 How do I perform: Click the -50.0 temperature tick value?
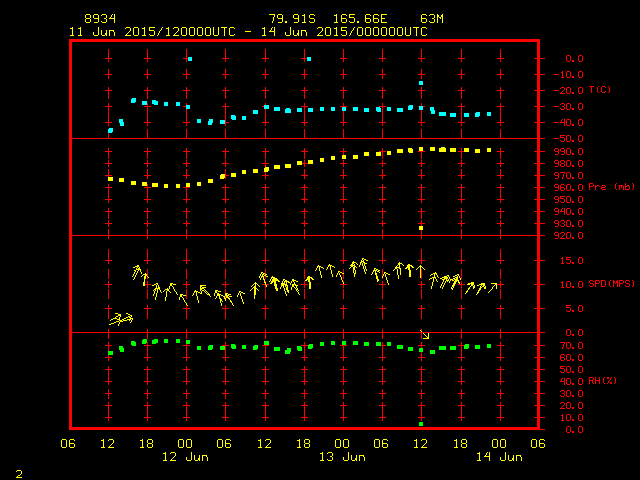click(569, 139)
